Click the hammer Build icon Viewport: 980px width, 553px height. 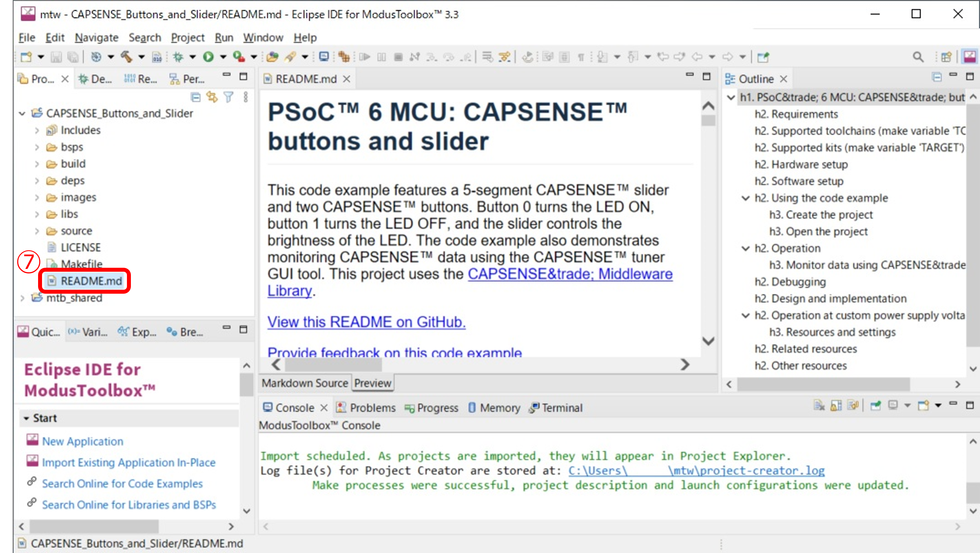pyautogui.click(x=126, y=57)
